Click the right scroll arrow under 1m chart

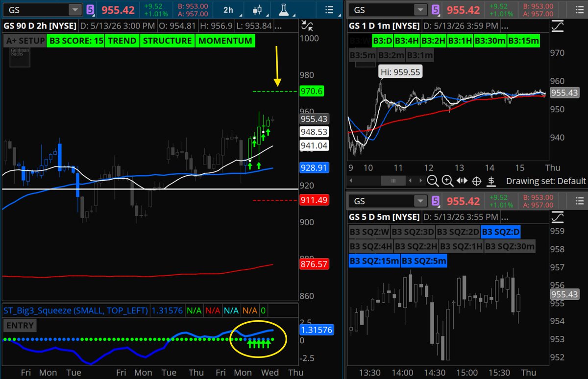tap(420, 181)
